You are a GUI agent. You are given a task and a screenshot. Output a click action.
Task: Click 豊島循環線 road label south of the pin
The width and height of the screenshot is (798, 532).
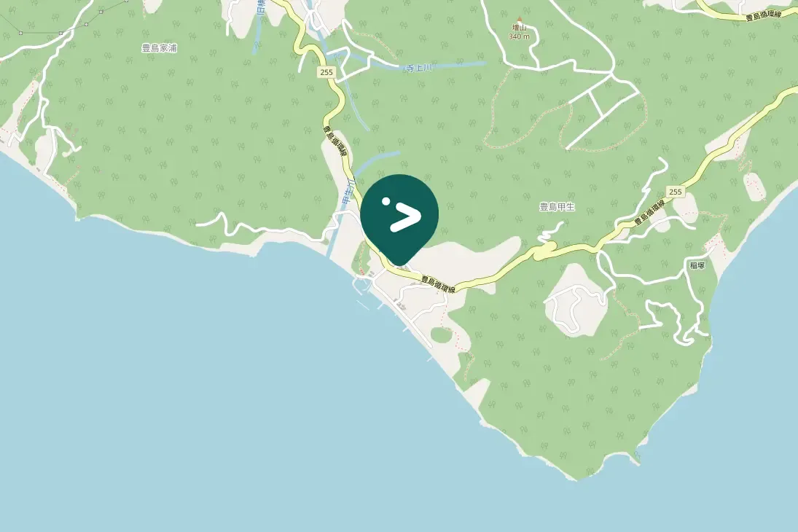pyautogui.click(x=438, y=284)
